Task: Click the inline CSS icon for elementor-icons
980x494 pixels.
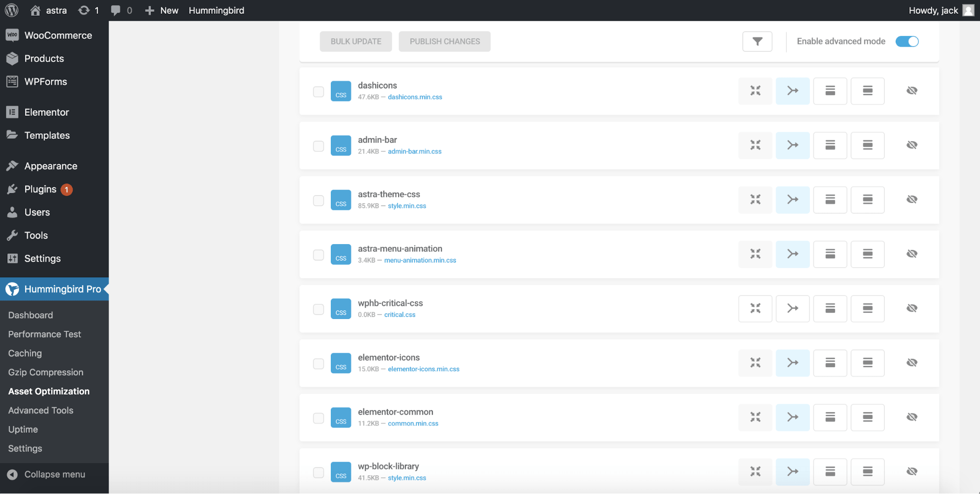Action: click(867, 363)
